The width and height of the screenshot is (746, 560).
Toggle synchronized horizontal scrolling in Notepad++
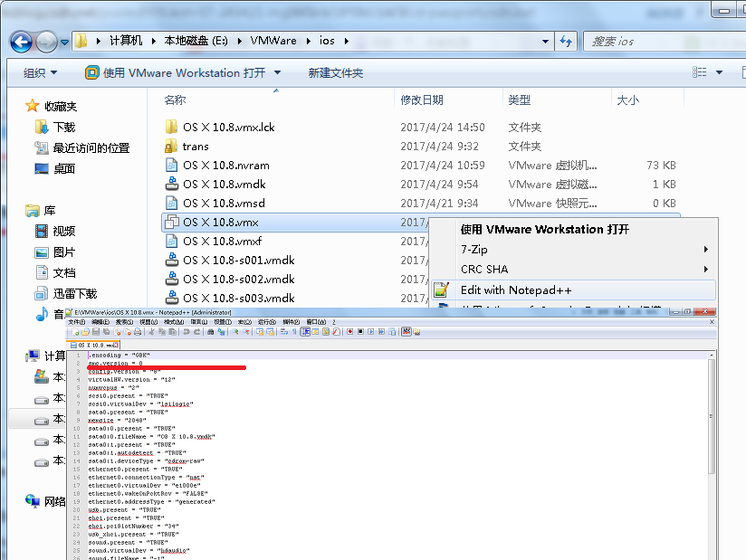pyautogui.click(x=270, y=332)
